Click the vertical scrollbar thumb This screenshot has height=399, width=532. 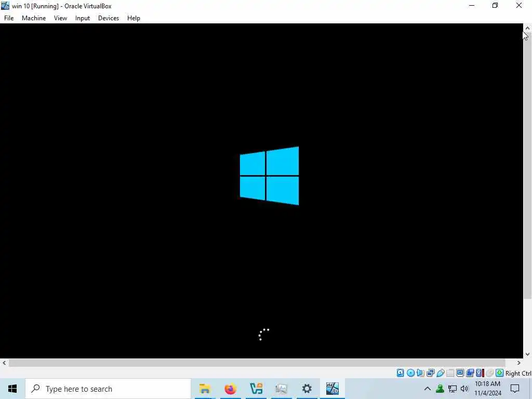[527, 166]
